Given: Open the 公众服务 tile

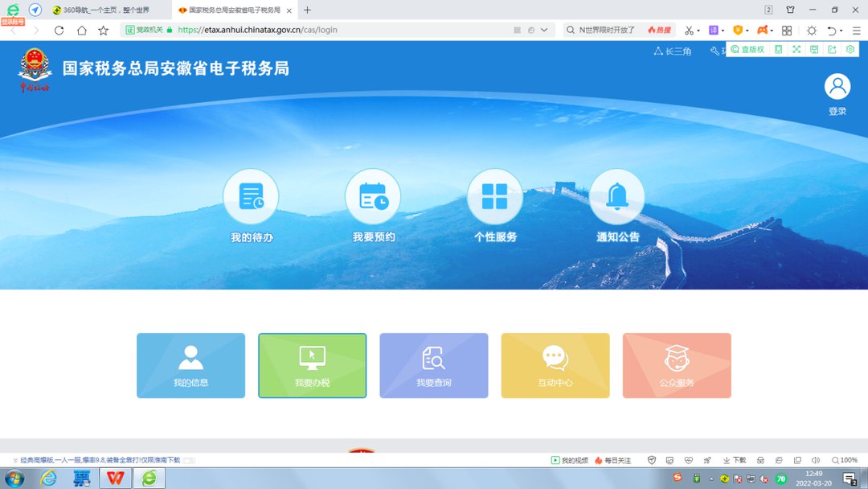Looking at the screenshot, I should [x=677, y=366].
